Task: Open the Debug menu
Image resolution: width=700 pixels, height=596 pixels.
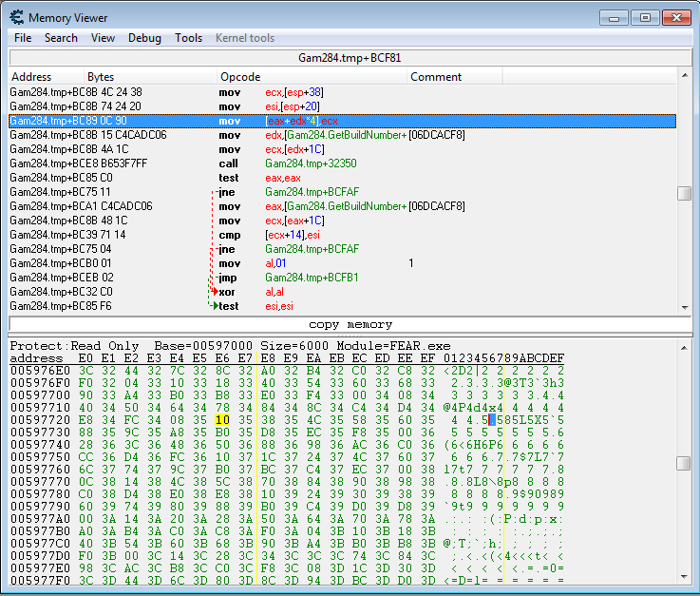Action: coord(144,38)
